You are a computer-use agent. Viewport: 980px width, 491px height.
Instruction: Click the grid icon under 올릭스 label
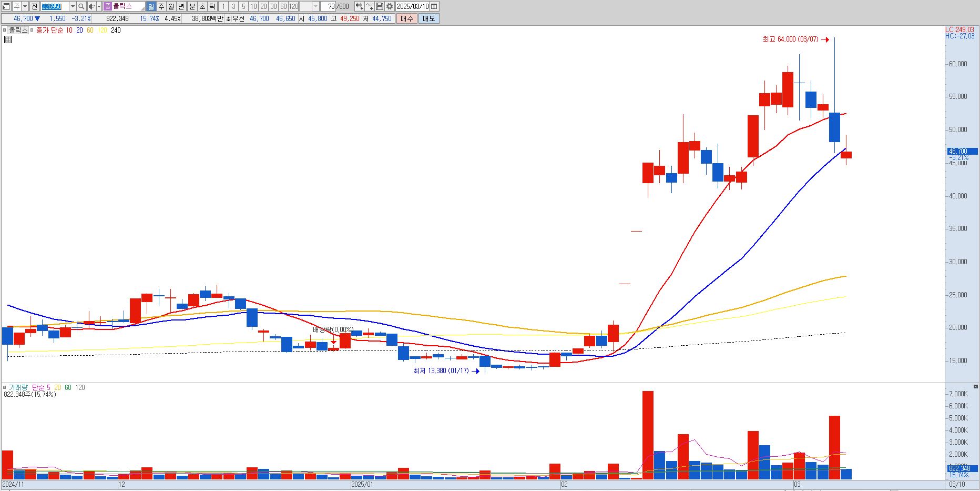click(8, 39)
